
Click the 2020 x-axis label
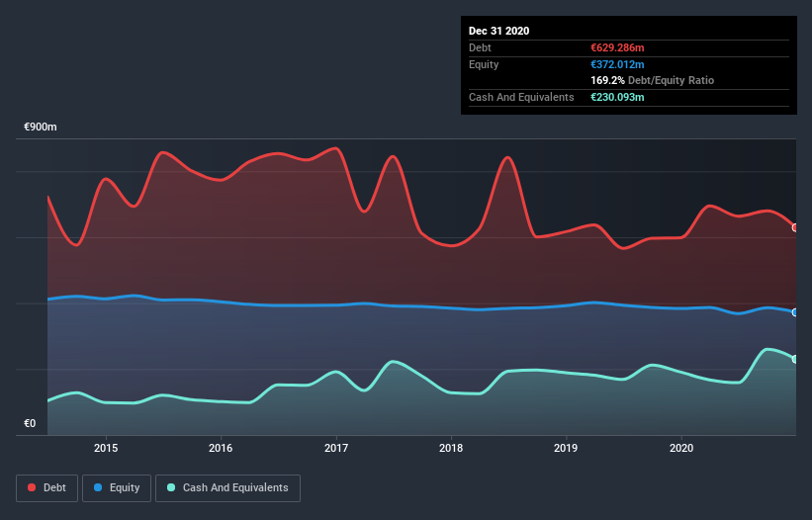[681, 448]
